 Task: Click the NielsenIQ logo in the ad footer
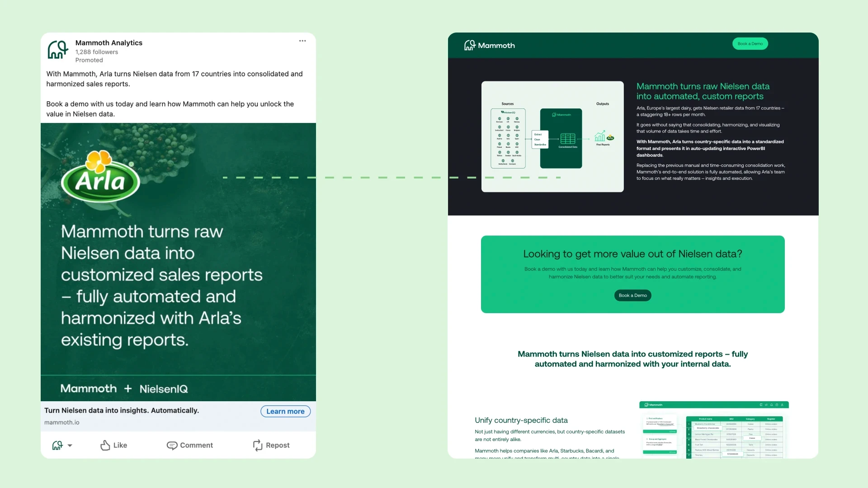pyautogui.click(x=163, y=389)
